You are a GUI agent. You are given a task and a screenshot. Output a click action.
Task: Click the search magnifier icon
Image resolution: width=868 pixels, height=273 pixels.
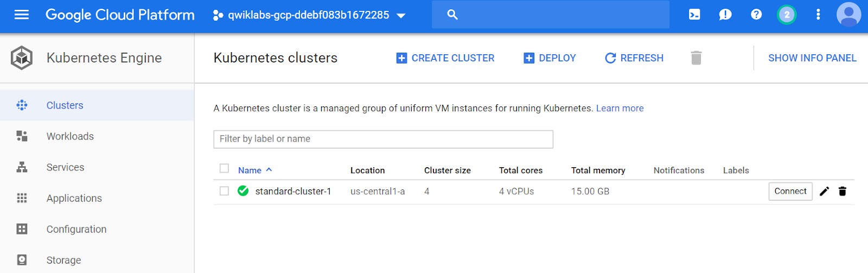click(452, 15)
